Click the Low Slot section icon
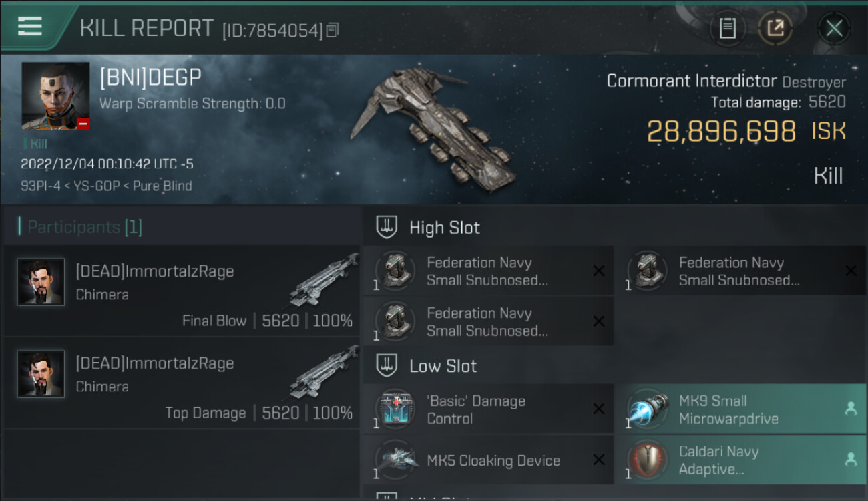 [387, 366]
